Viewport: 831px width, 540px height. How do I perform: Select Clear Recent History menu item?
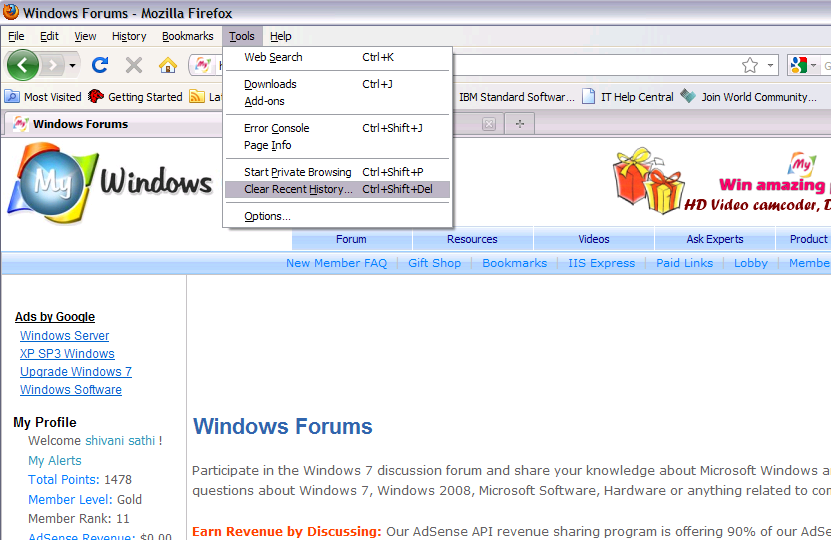[x=338, y=189]
